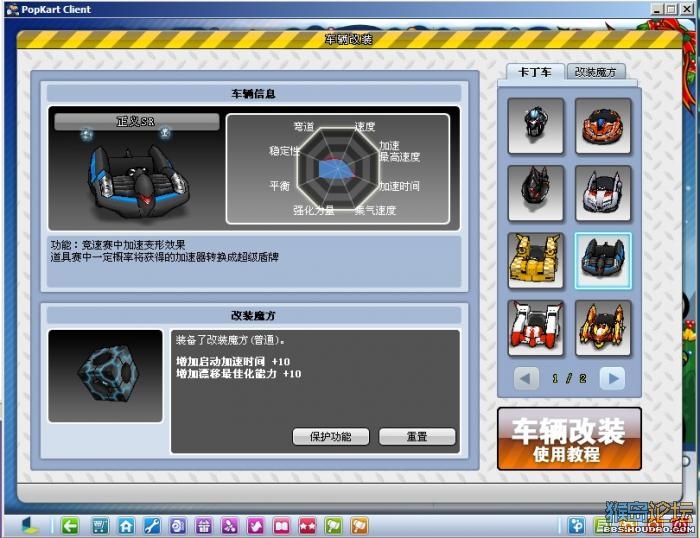
Task: Click the page indicator 1 / 2
Action: click(569, 379)
